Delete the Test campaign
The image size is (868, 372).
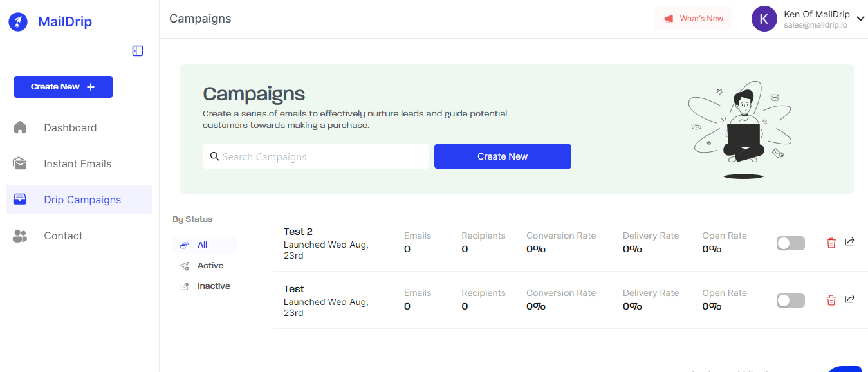click(x=831, y=300)
